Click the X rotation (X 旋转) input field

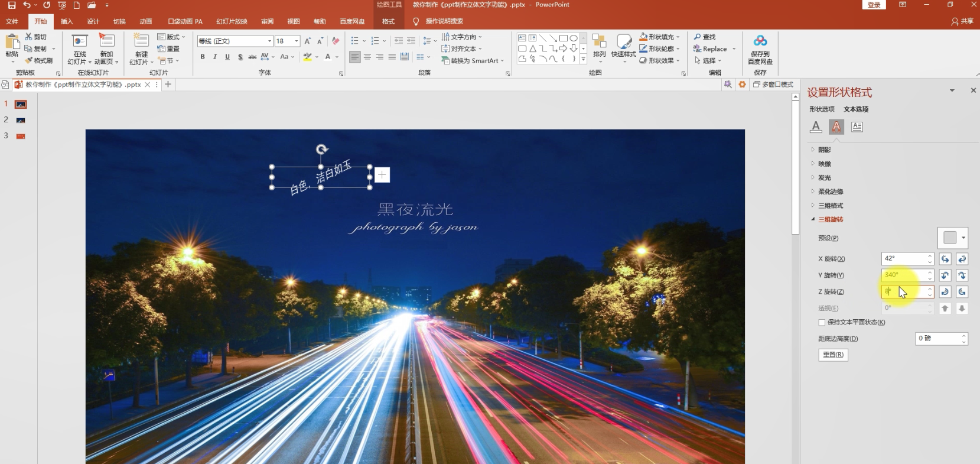pyautogui.click(x=904, y=259)
